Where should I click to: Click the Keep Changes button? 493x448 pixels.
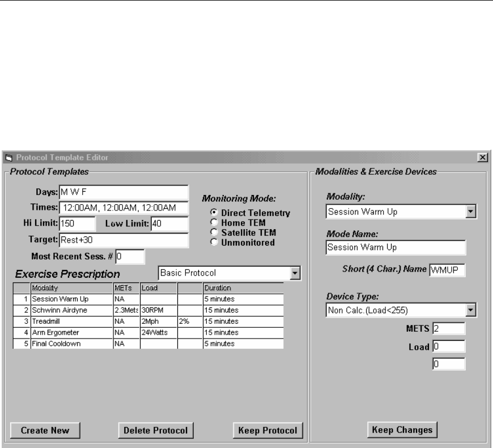tap(402, 430)
